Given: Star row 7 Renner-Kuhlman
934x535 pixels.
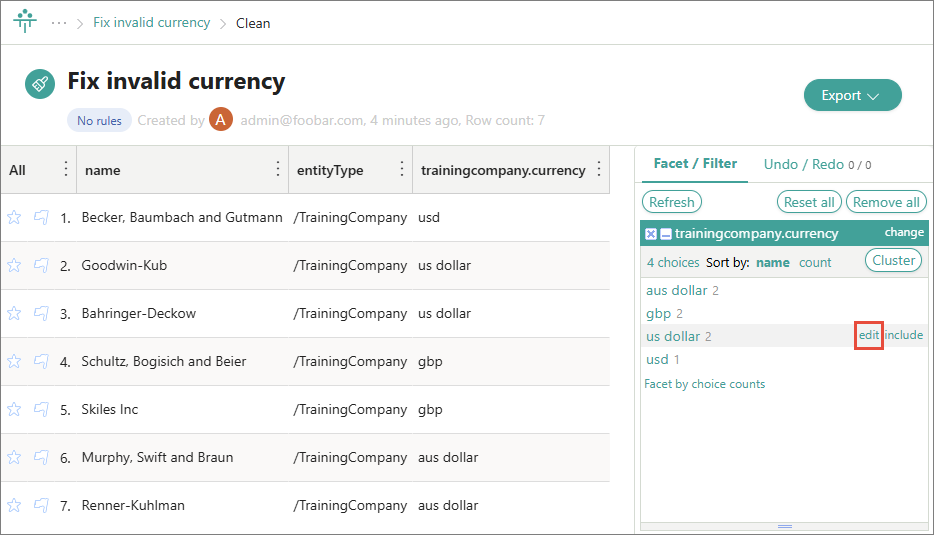Looking at the screenshot, I should click(x=14, y=505).
